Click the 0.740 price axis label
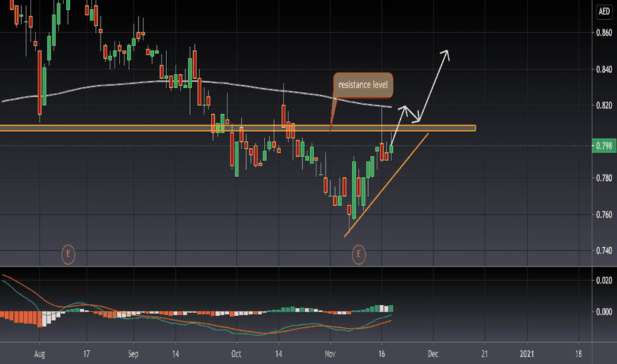 tap(604, 251)
